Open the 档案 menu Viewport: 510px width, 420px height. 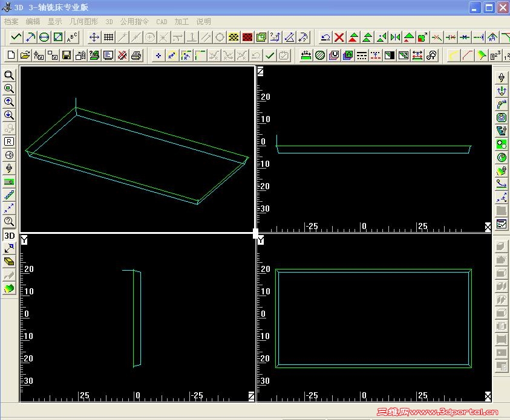tap(11, 22)
